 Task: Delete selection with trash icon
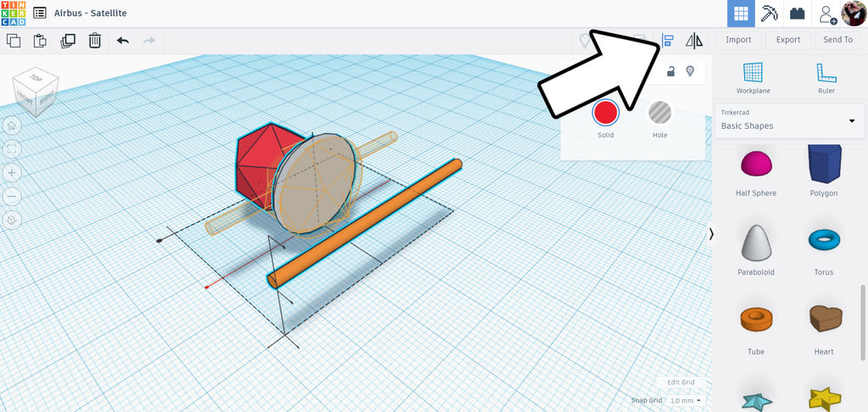point(95,41)
